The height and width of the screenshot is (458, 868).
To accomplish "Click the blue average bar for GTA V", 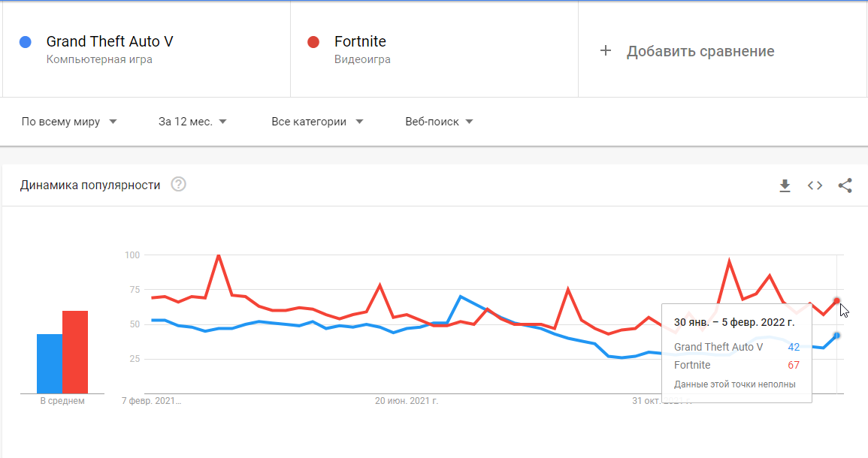I will pos(50,363).
